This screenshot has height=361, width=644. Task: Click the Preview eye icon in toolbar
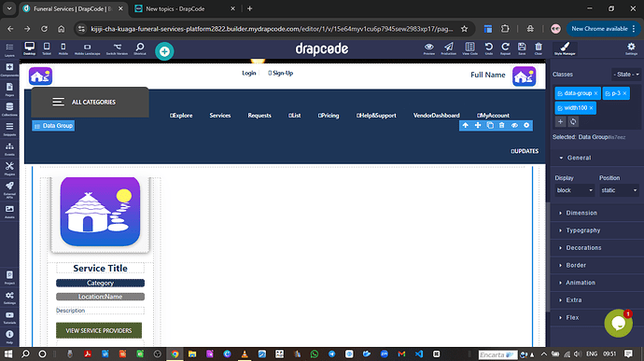[x=428, y=49]
